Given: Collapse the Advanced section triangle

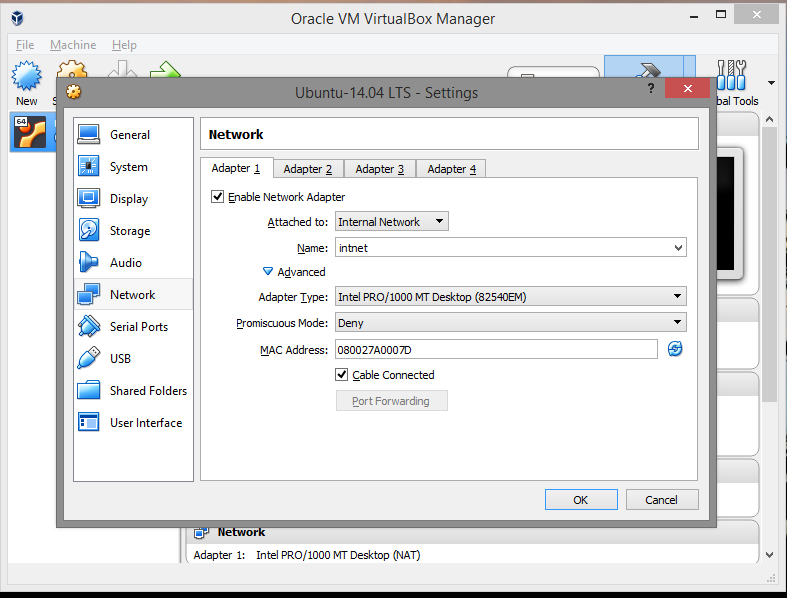Looking at the screenshot, I should click(268, 272).
